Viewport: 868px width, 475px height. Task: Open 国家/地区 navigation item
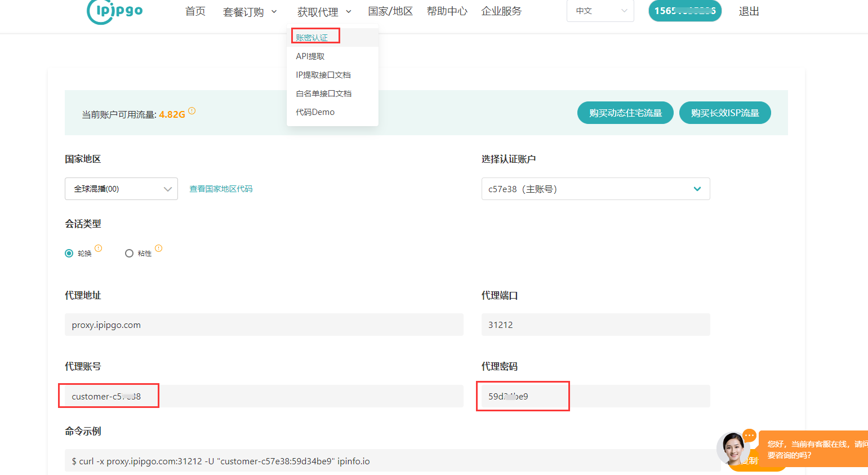click(390, 11)
